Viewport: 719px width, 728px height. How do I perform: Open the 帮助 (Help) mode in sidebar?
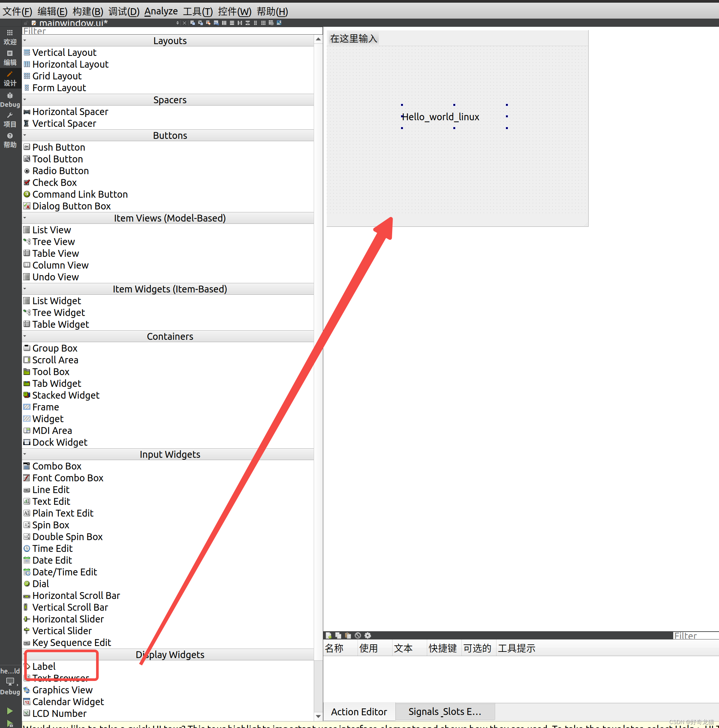(10, 140)
